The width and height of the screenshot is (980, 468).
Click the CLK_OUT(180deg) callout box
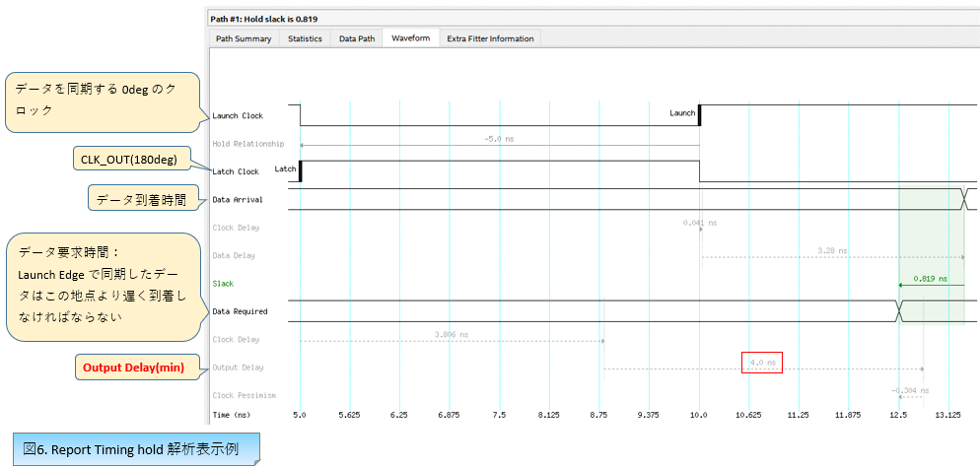(128, 160)
